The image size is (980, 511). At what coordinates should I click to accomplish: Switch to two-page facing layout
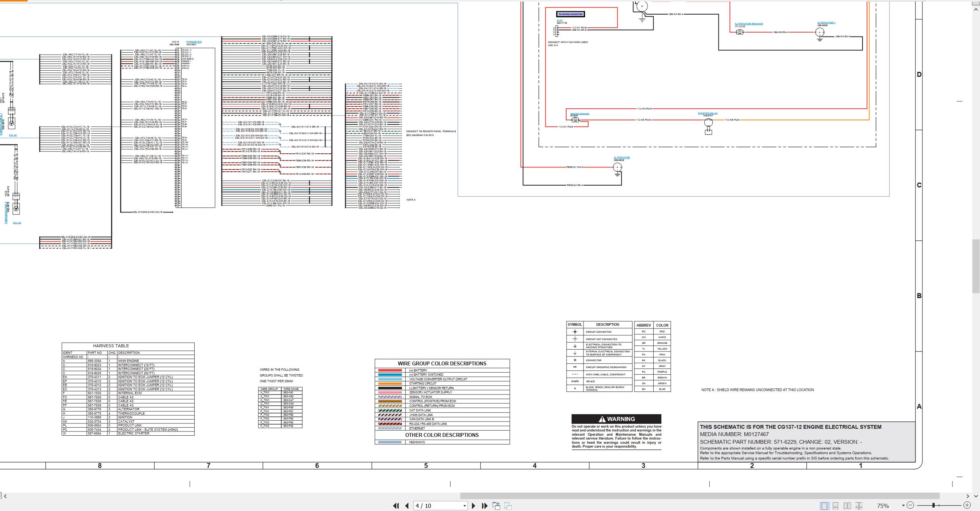(x=847, y=506)
